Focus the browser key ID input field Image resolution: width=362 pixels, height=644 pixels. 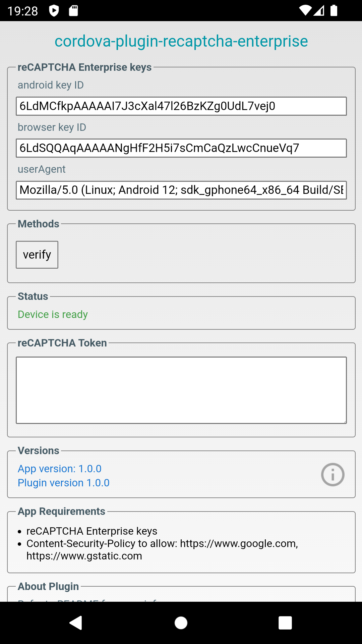(181, 148)
